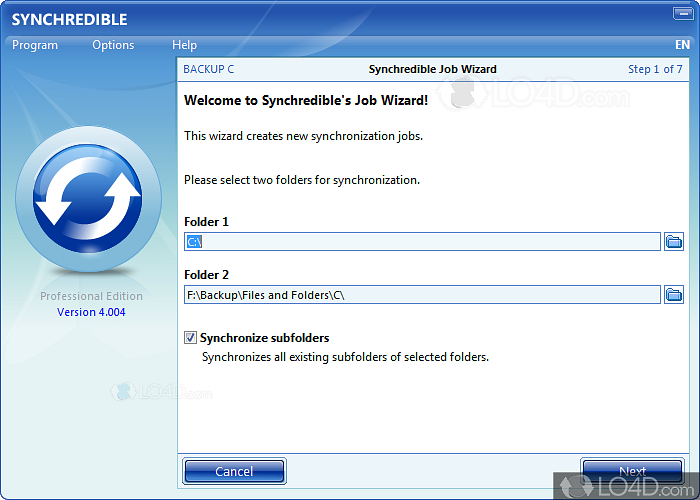Click the SYNCHREDIBLE title text
Image resolution: width=700 pixels, height=500 pixels.
pyautogui.click(x=70, y=20)
